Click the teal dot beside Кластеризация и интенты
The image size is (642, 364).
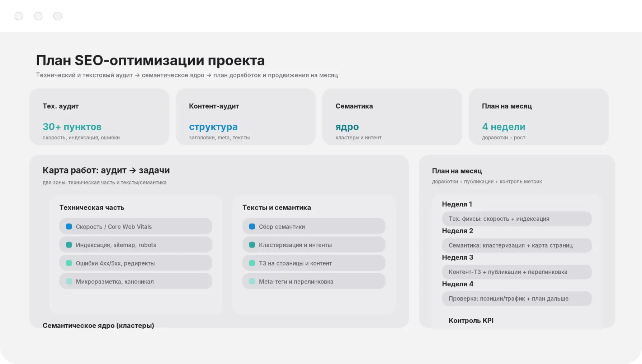(x=252, y=245)
